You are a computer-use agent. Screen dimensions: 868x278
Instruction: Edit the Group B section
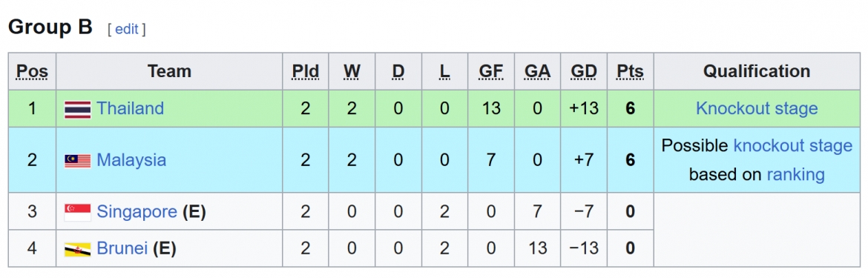(x=127, y=30)
